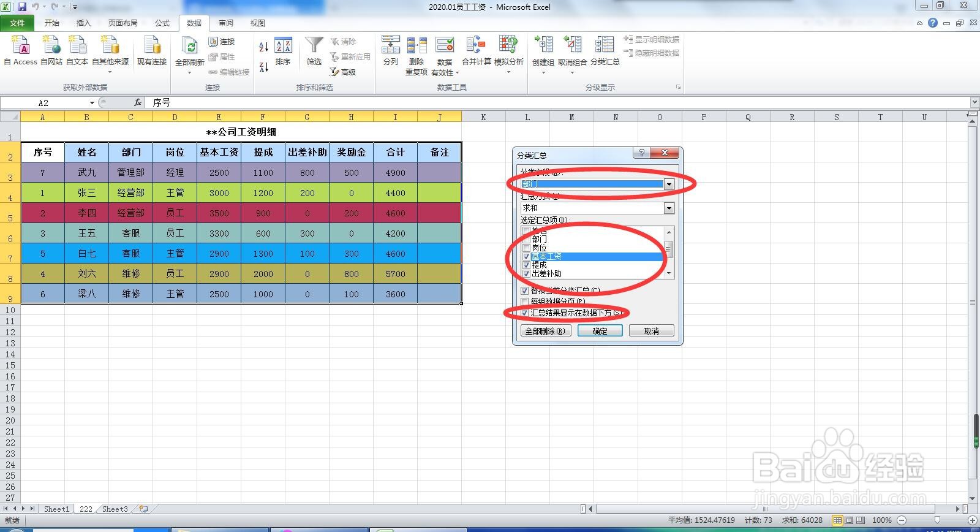Viewport: 980px width, 532px height.
Task: Switch to the 审阅 Review tab
Action: coord(226,23)
